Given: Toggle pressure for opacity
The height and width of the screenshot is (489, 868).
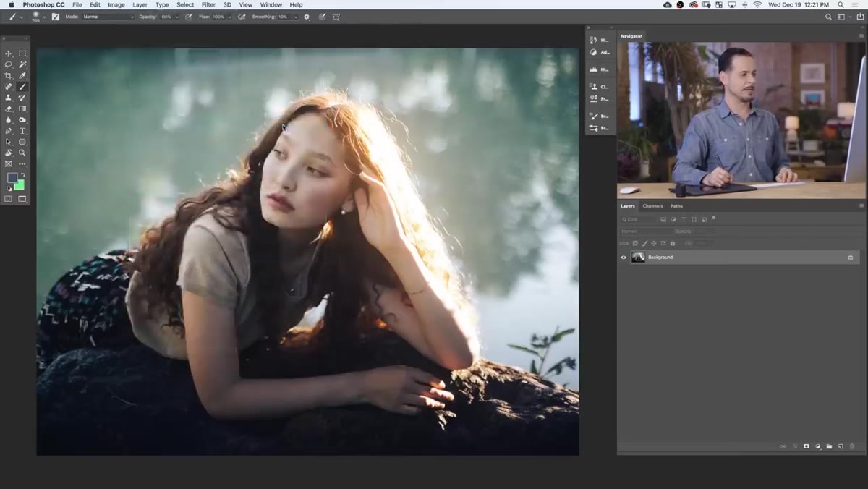Looking at the screenshot, I should pyautogui.click(x=189, y=17).
